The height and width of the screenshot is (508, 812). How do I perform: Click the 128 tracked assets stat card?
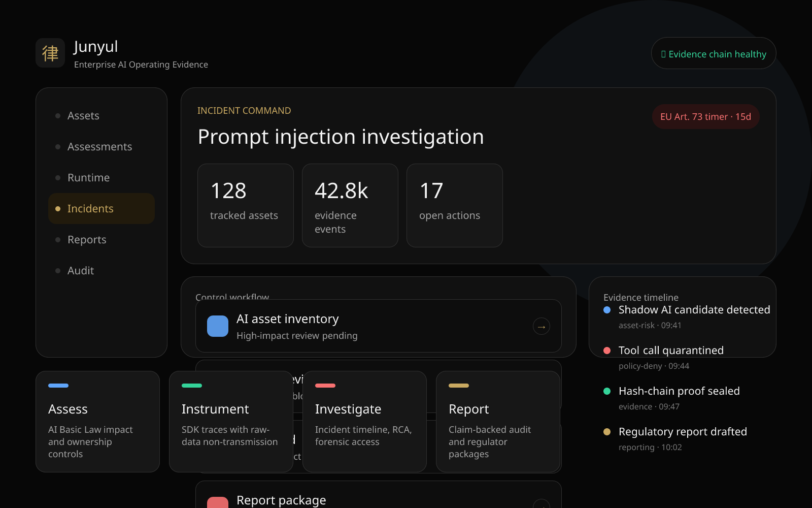point(246,205)
